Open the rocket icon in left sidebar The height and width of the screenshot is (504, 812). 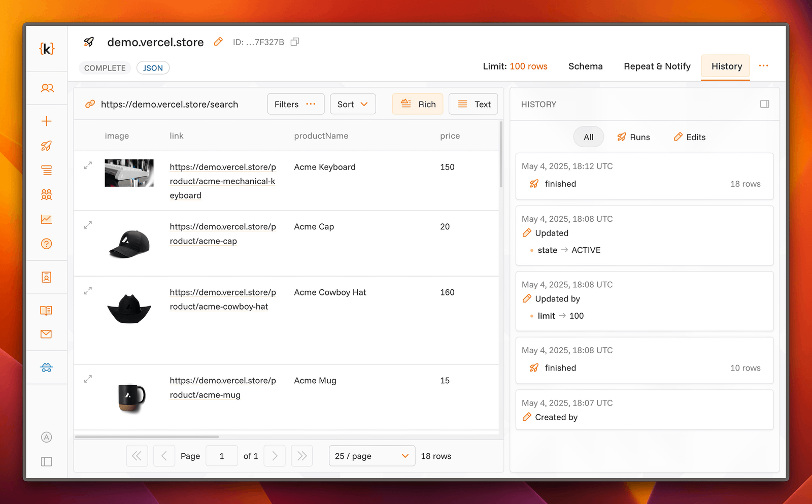coord(46,146)
